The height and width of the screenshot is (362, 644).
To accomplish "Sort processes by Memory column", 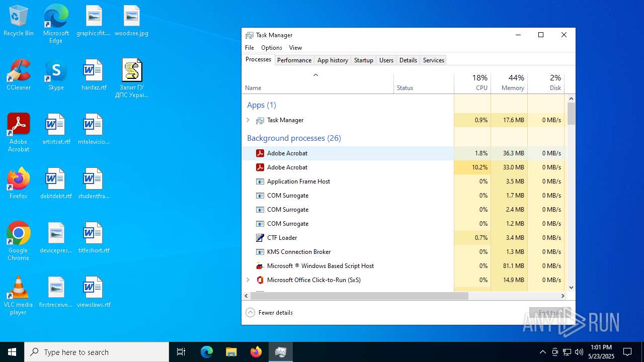I will point(509,83).
